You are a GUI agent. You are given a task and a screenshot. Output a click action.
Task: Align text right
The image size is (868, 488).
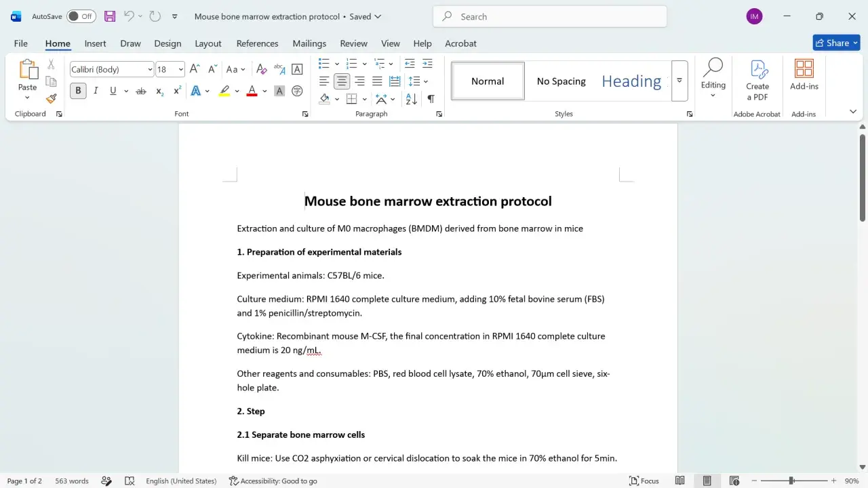(x=359, y=81)
